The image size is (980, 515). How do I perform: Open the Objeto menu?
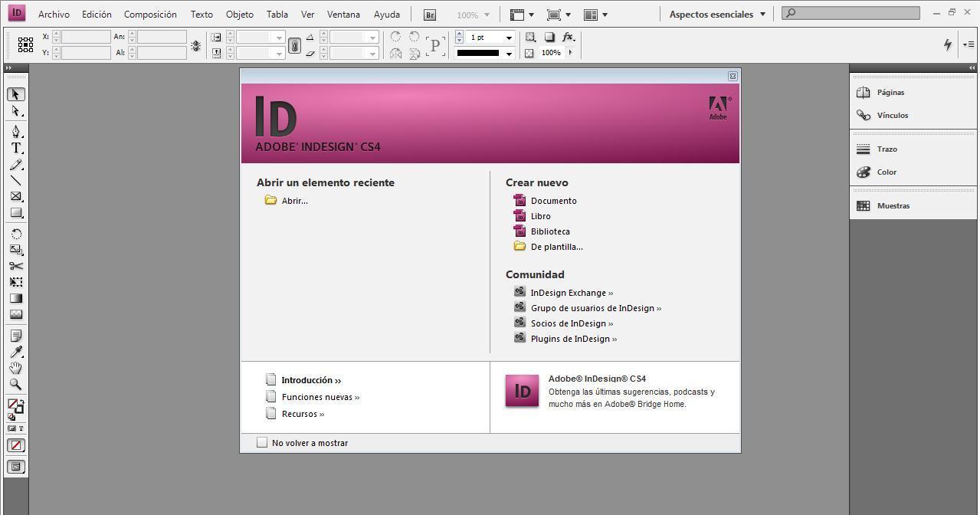tap(240, 15)
